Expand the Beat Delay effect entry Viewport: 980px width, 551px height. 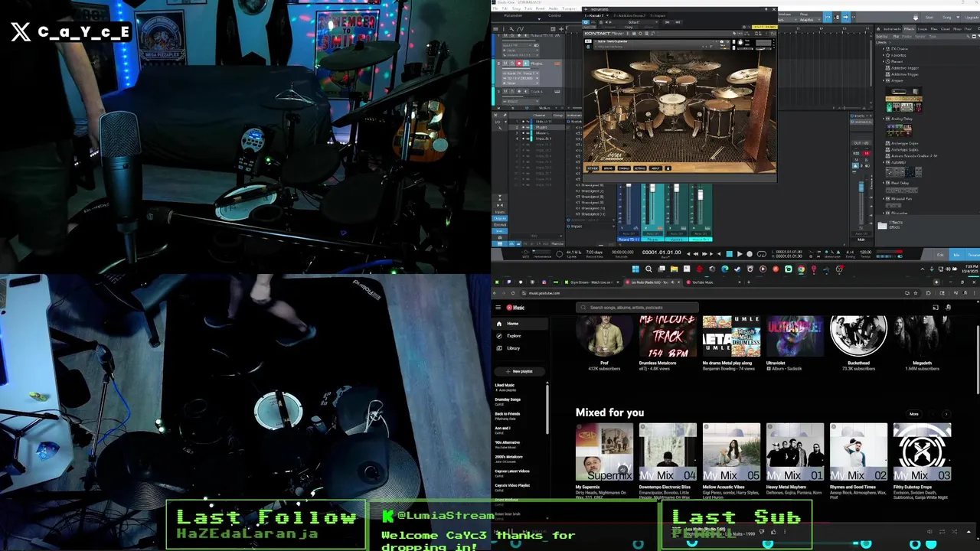[884, 183]
